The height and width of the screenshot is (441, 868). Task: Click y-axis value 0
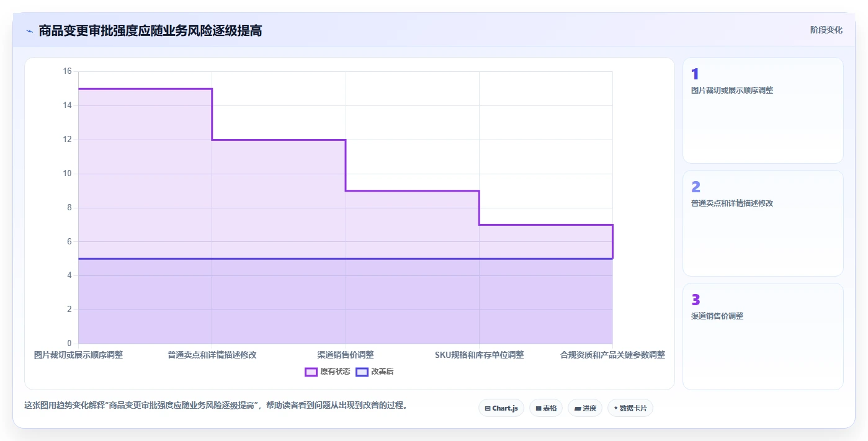[x=69, y=344]
